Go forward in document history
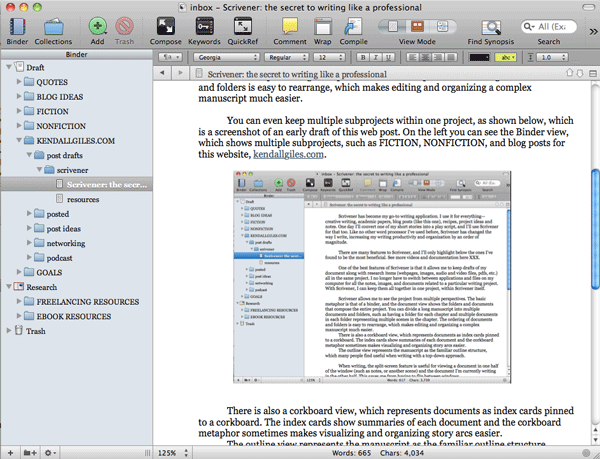 click(x=180, y=73)
